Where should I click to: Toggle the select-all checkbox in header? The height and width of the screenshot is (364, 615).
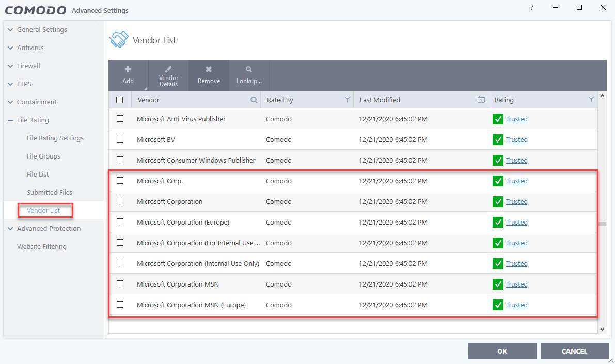click(120, 100)
